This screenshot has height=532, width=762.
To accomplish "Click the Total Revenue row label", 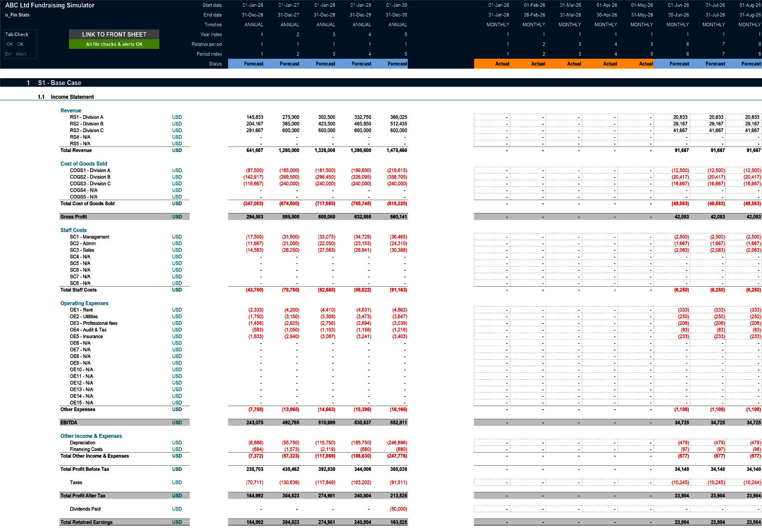I will 76,150.
